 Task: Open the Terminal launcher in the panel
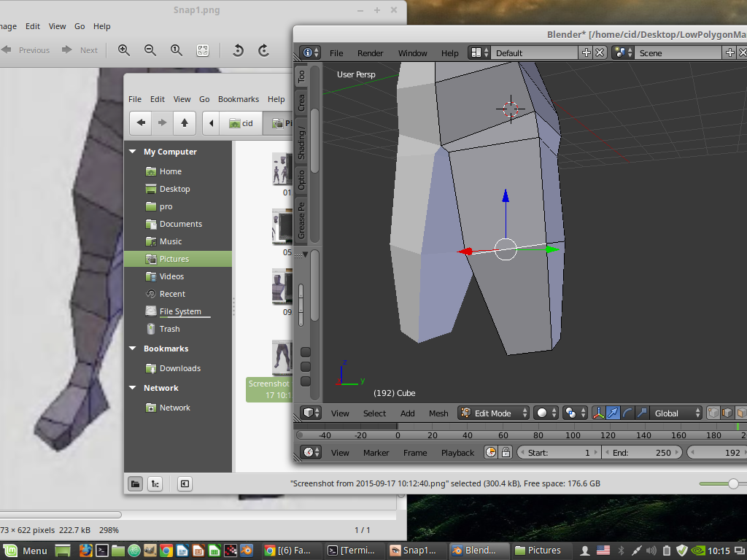pyautogui.click(x=102, y=551)
